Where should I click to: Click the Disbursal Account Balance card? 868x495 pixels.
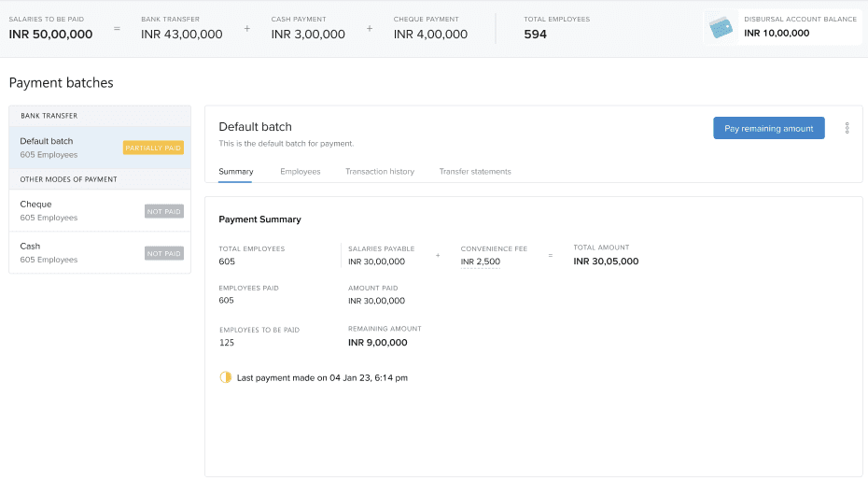coord(784,26)
